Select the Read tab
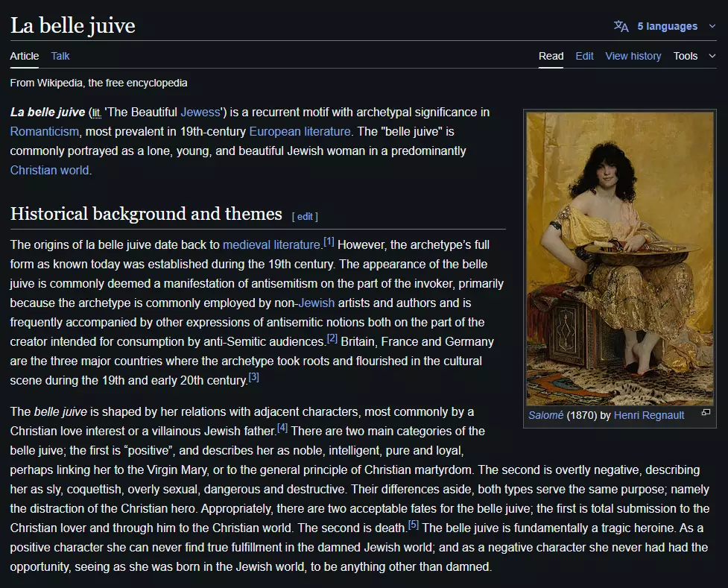 pyautogui.click(x=551, y=56)
